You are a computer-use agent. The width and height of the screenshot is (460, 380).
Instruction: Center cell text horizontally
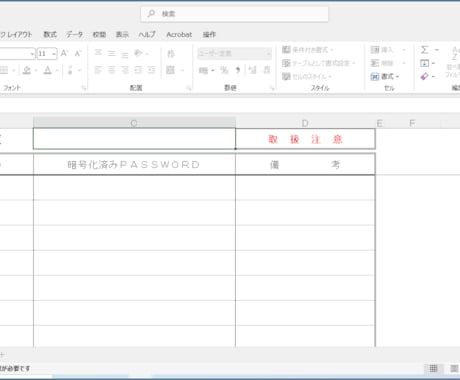[x=111, y=70]
